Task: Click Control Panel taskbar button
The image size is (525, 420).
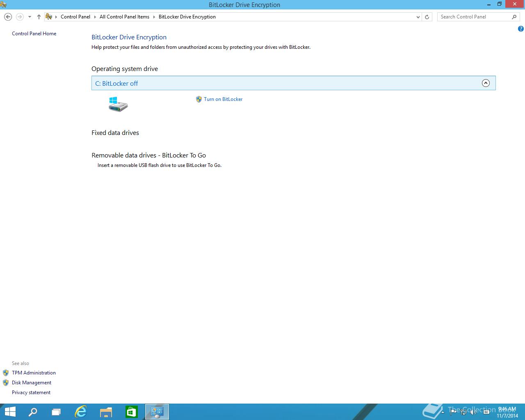Action: tap(157, 412)
